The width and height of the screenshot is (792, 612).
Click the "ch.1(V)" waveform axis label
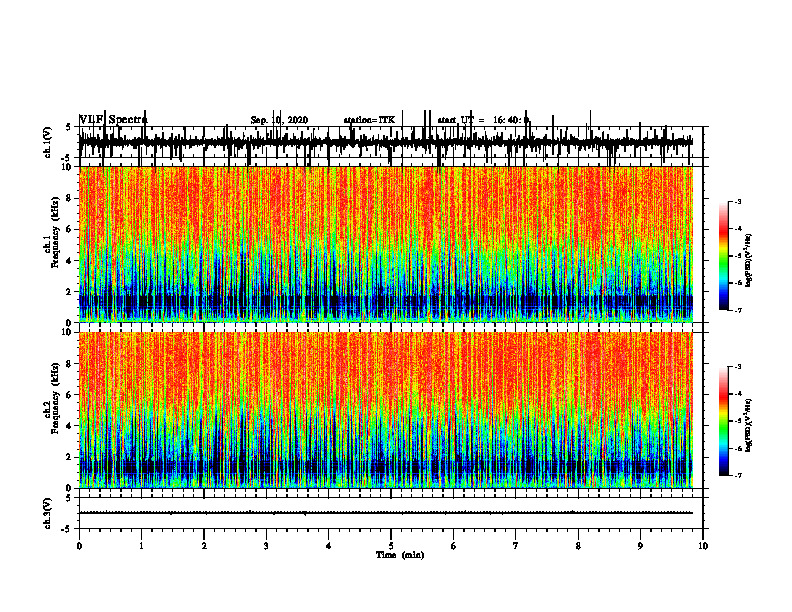(x=48, y=142)
